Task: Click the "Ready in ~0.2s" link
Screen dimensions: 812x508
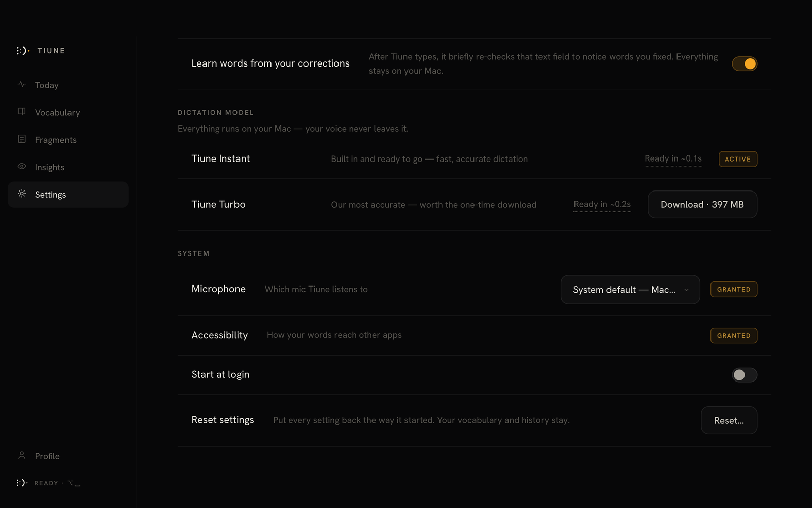Action: coord(602,204)
